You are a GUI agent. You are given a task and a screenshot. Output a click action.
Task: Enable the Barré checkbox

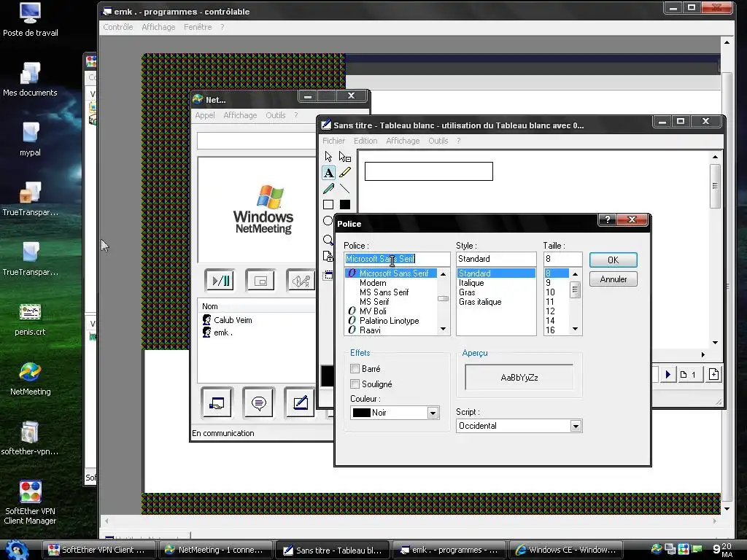[355, 368]
